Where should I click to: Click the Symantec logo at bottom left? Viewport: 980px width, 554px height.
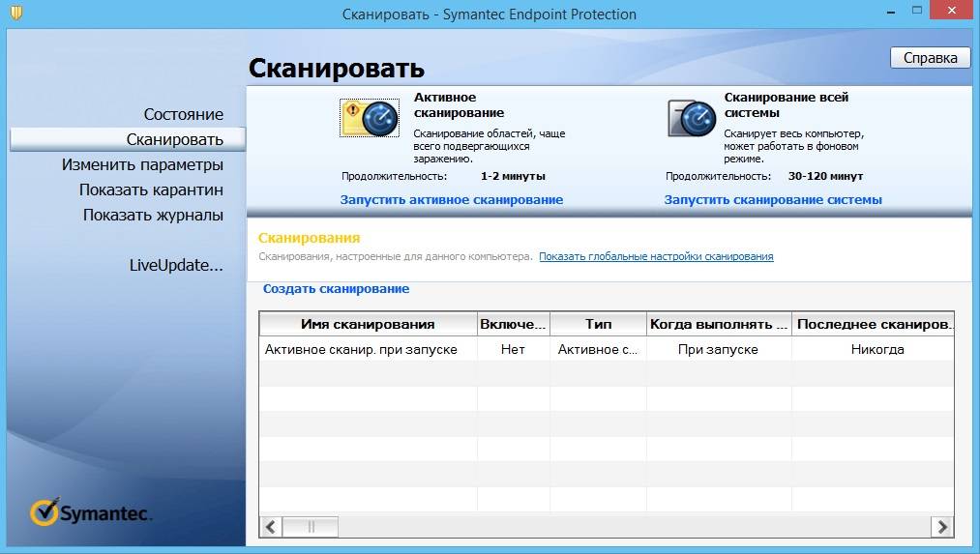tap(91, 512)
